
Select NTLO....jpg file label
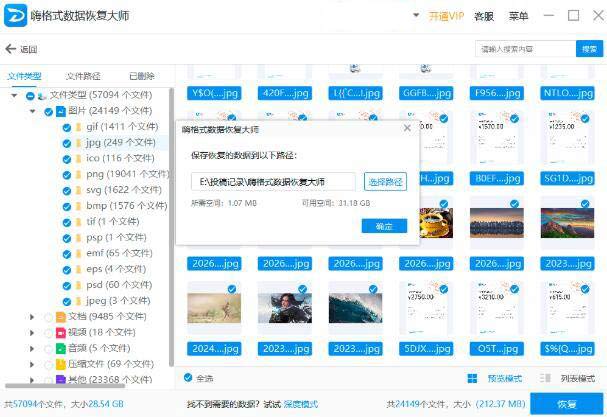coord(568,93)
